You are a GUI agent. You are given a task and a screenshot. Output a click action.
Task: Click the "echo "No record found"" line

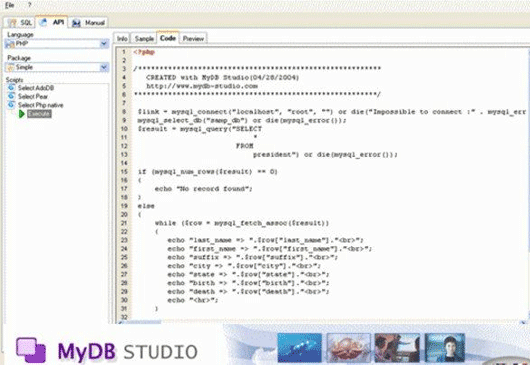pyautogui.click(x=203, y=189)
